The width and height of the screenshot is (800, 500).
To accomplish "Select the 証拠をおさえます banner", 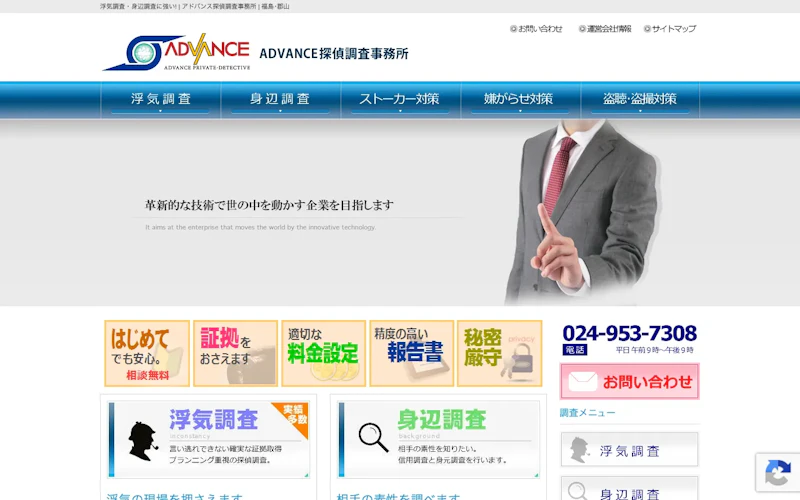I will click(235, 353).
